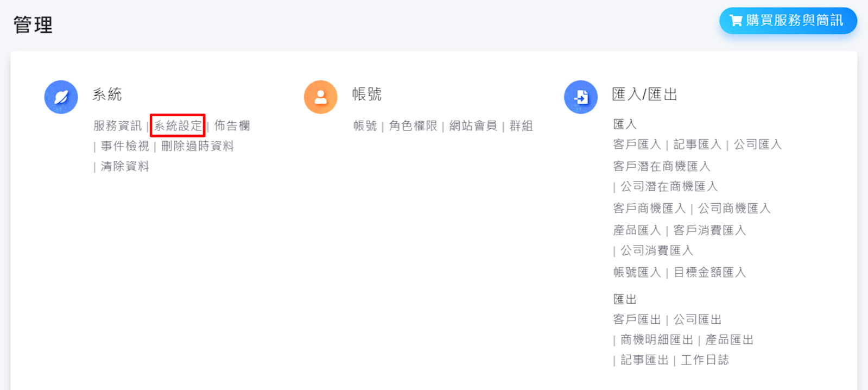This screenshot has width=868, height=390.
Task: Go to 網站會員 page
Action: click(x=473, y=126)
